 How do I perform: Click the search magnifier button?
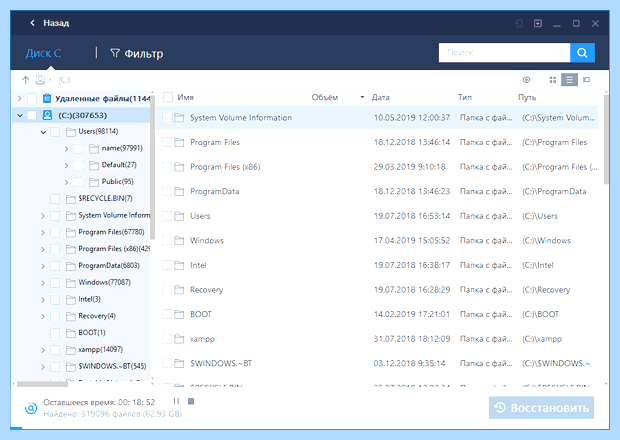coord(582,53)
